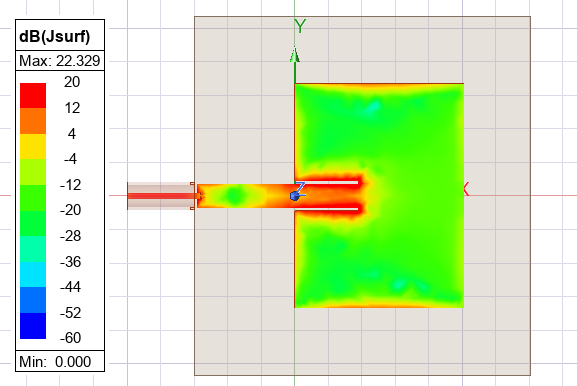Viewport: 577px width, 386px height.
Task: Click the dark blue color band in legend
Action: pos(33,326)
